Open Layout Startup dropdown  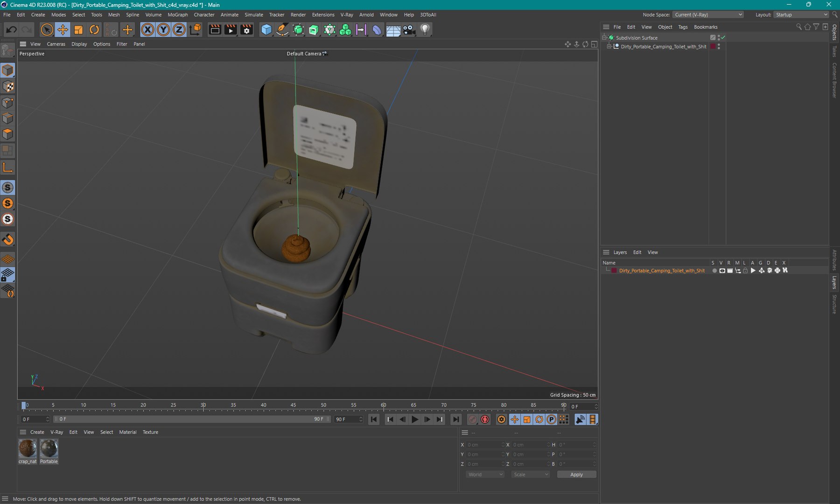coord(801,15)
